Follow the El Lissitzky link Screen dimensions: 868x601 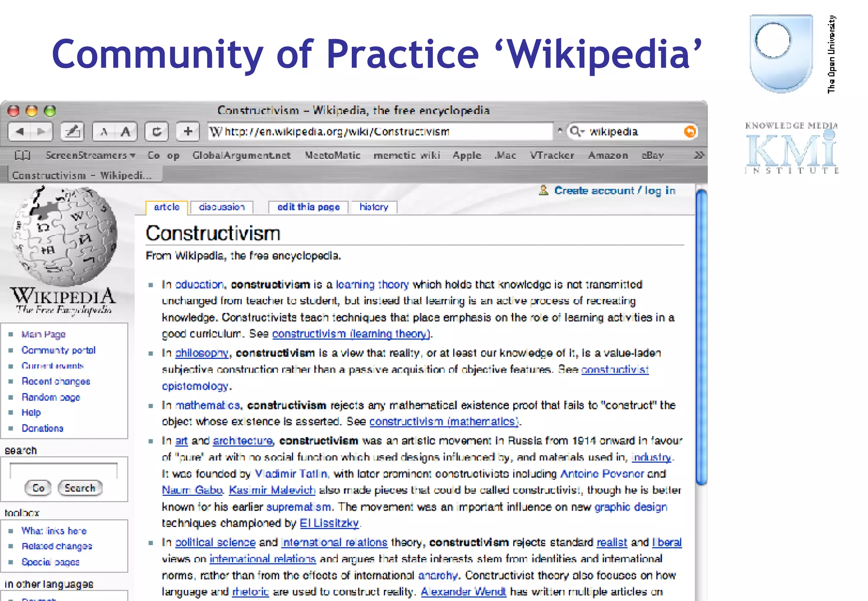click(329, 523)
